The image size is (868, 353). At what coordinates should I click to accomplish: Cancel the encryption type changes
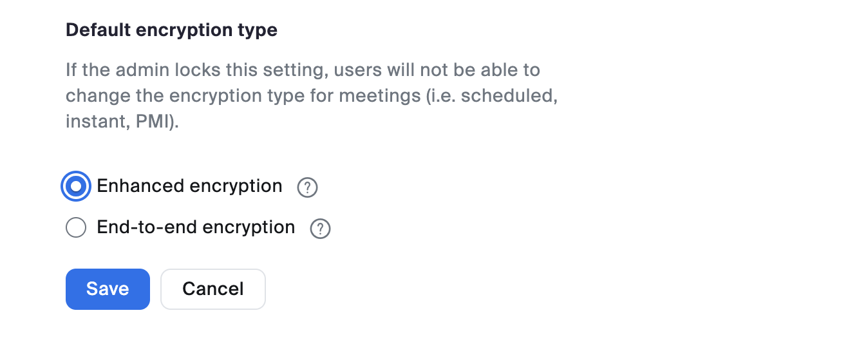pyautogui.click(x=212, y=289)
